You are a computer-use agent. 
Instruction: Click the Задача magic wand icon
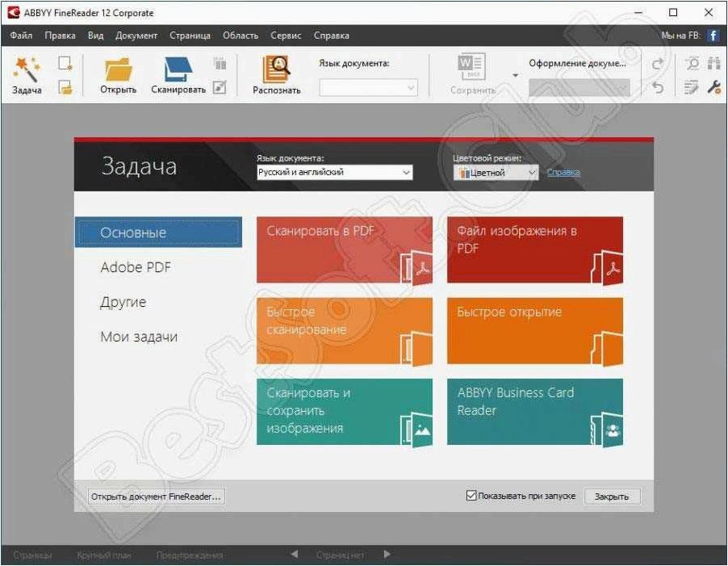(x=27, y=69)
